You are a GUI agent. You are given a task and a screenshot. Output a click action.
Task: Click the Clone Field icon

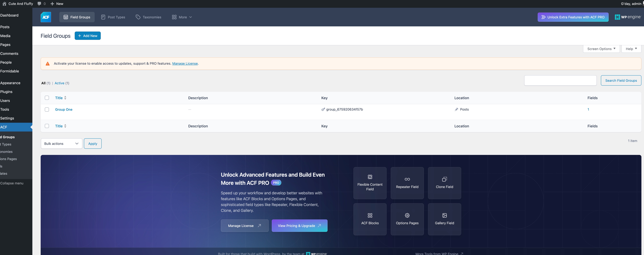(x=444, y=179)
